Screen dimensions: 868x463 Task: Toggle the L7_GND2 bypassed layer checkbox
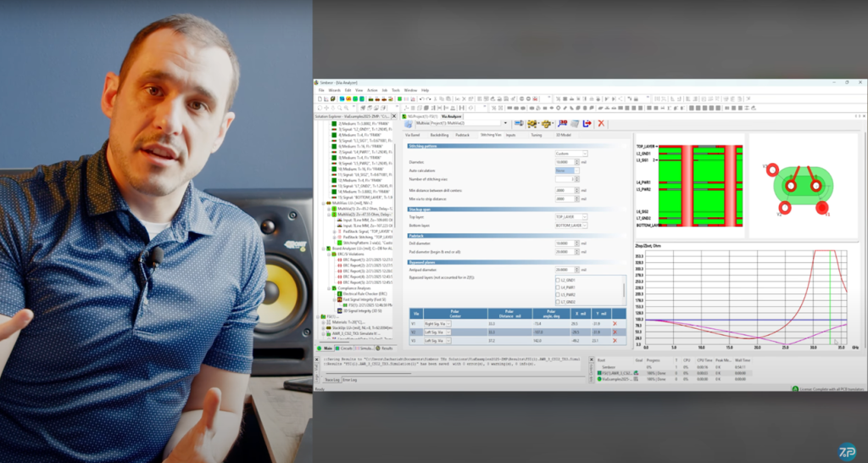click(x=557, y=302)
